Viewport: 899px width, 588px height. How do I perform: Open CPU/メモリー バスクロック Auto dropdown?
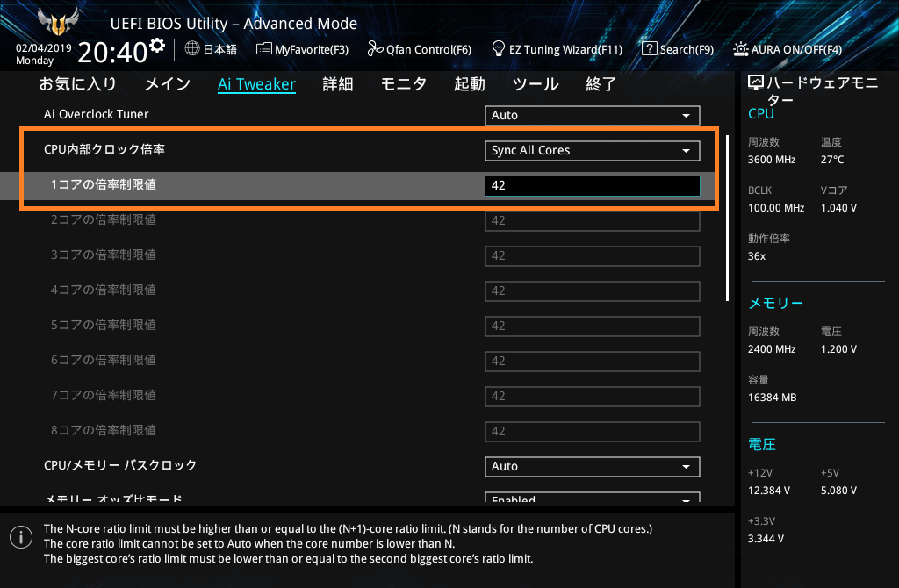(593, 467)
